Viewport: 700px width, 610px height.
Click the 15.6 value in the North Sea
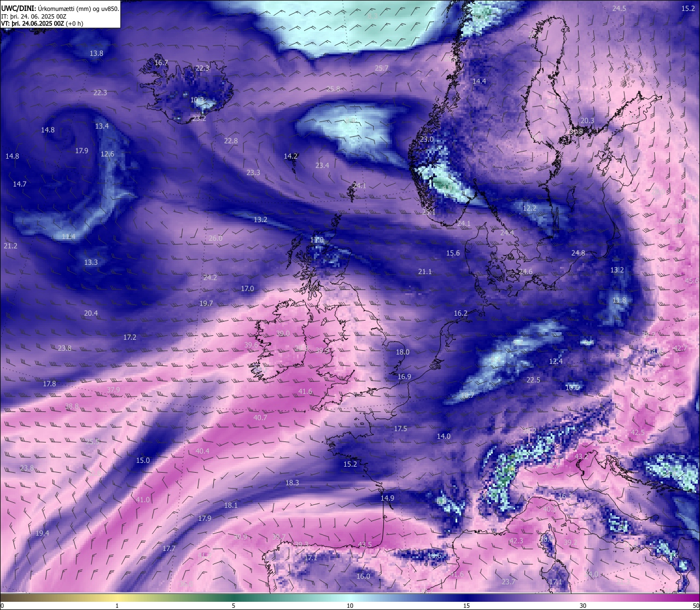(453, 253)
